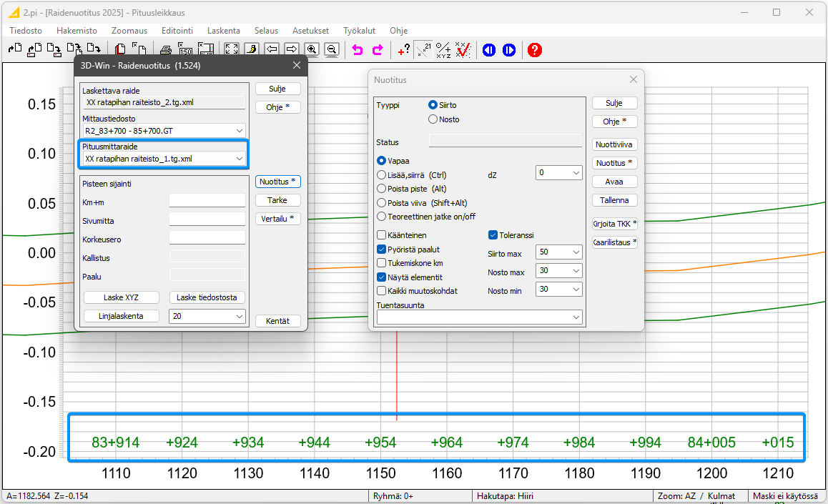Click the print icon in toolbar
Image resolution: width=828 pixels, height=504 pixels.
[x=166, y=49]
